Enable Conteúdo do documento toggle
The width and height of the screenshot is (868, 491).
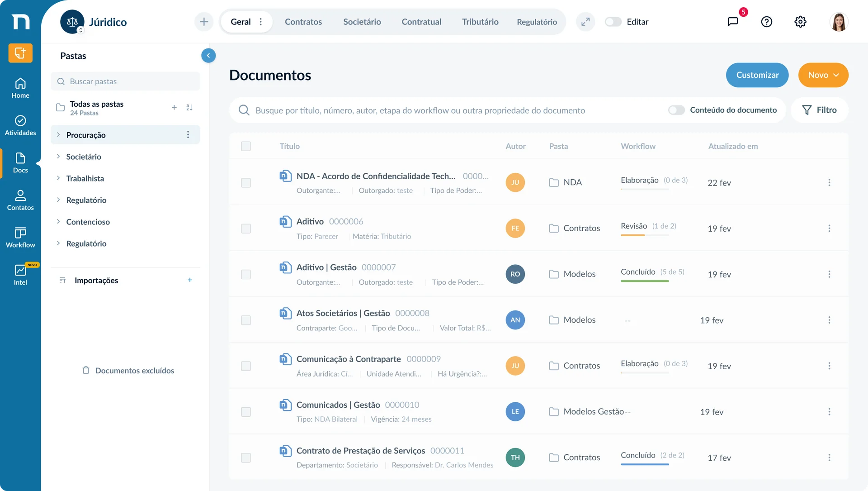click(x=677, y=110)
